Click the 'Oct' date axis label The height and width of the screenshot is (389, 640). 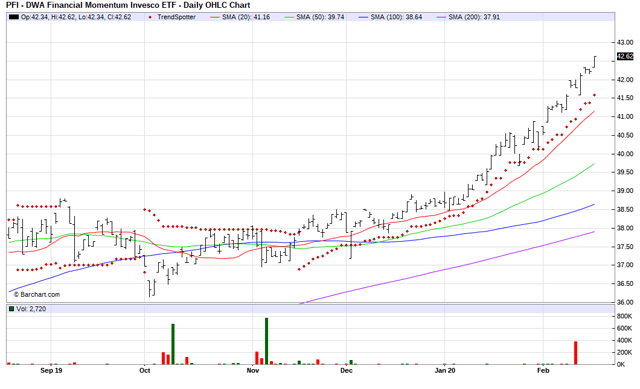click(x=144, y=371)
